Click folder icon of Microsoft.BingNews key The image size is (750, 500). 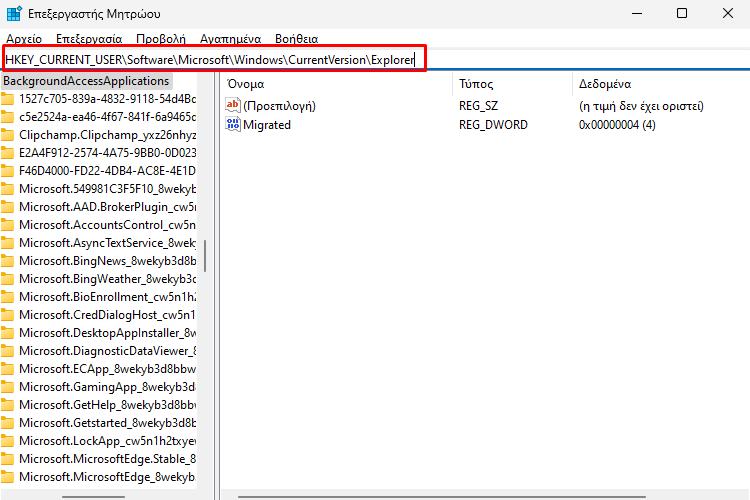(7, 261)
